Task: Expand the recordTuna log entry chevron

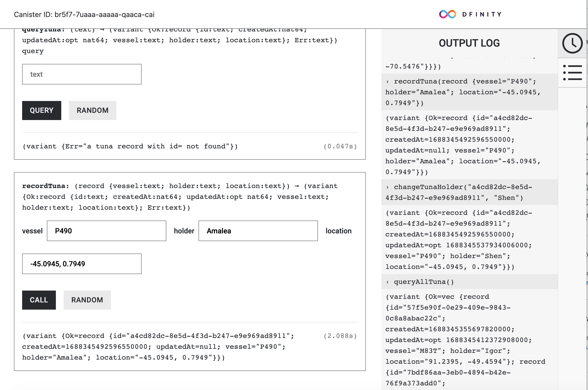Action: click(x=387, y=82)
